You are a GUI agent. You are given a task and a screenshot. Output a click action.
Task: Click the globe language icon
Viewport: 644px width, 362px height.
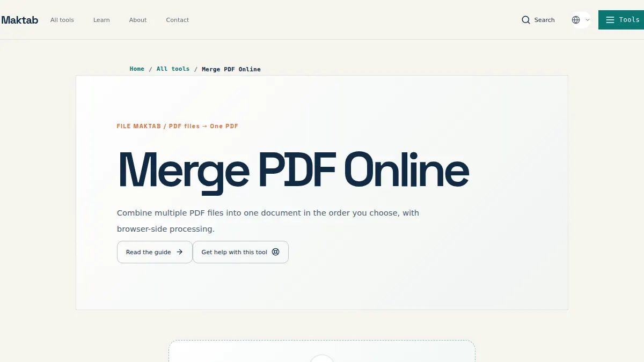(576, 20)
